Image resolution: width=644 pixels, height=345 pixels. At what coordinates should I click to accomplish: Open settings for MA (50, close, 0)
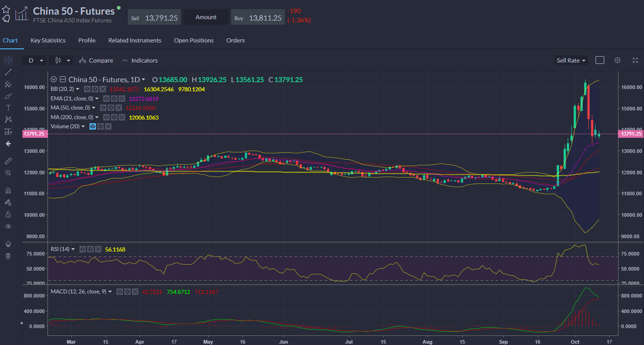[x=111, y=108]
